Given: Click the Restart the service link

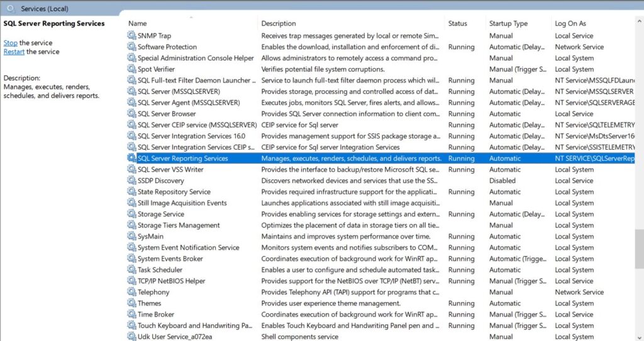Looking at the screenshot, I should click(x=14, y=52).
